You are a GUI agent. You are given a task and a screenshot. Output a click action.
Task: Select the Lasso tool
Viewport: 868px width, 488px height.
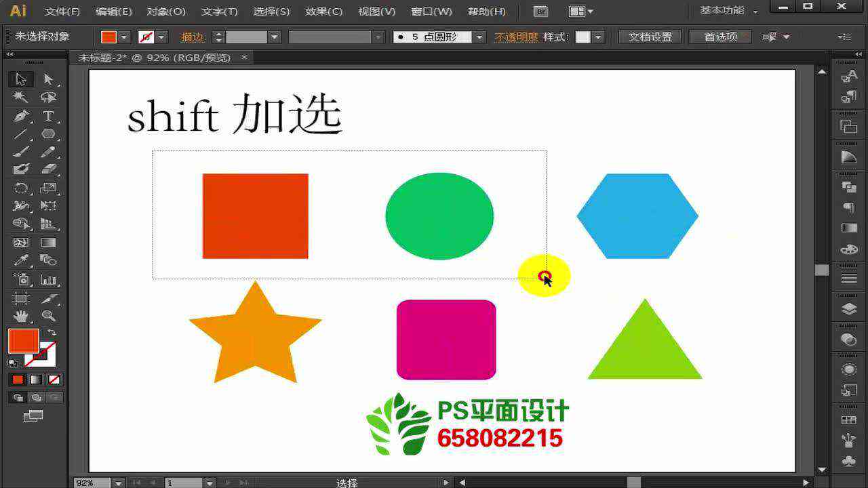(48, 98)
